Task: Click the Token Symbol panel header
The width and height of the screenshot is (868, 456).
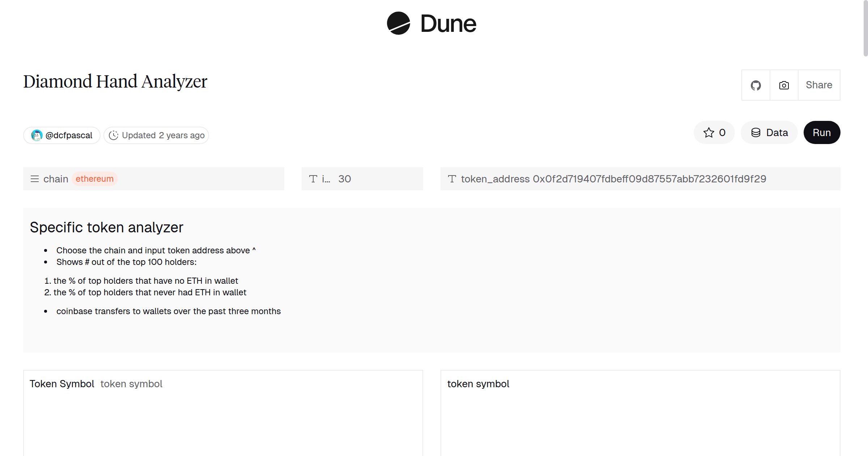Action: [62, 384]
